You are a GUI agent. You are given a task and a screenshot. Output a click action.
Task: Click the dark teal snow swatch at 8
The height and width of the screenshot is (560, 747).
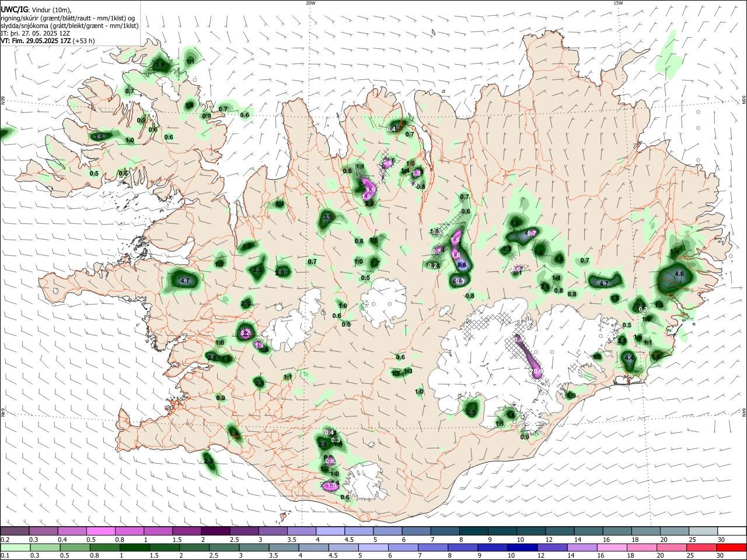(x=474, y=531)
